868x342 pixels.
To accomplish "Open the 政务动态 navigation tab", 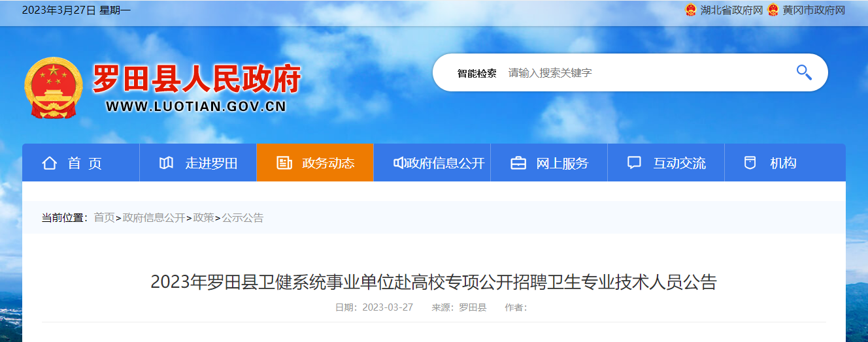I will coord(315,163).
